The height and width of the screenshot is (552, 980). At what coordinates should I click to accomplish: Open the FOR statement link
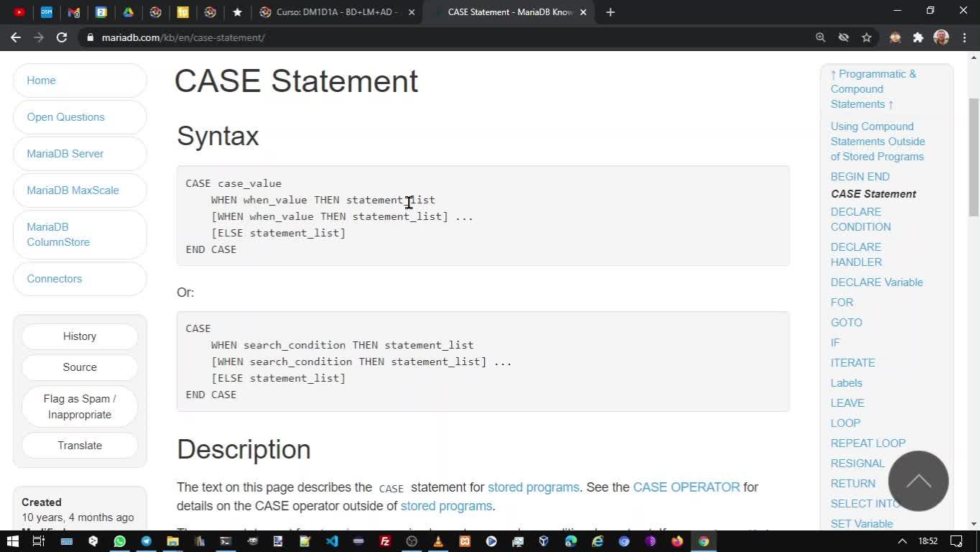point(842,303)
